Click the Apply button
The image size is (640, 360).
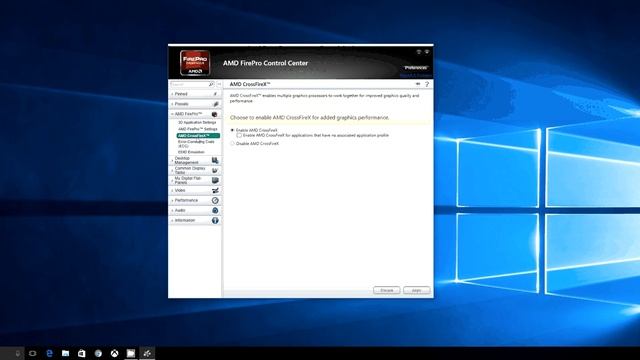pyautogui.click(x=416, y=290)
